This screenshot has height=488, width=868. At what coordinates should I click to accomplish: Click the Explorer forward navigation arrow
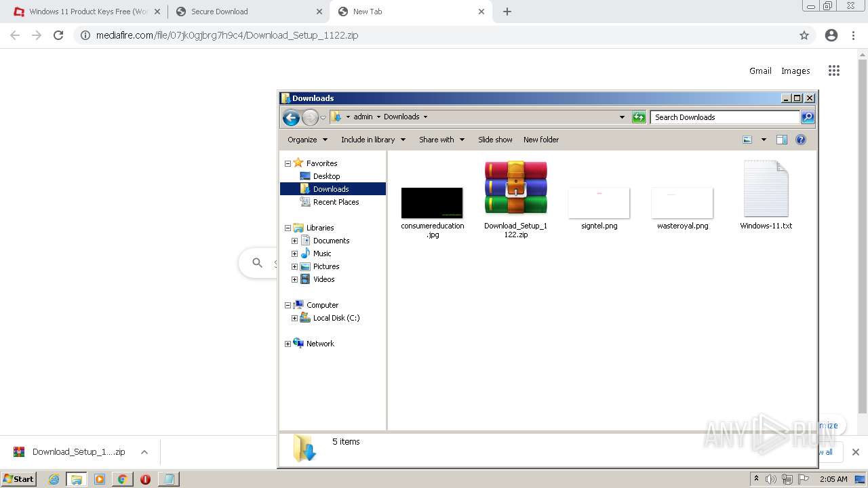(x=310, y=117)
